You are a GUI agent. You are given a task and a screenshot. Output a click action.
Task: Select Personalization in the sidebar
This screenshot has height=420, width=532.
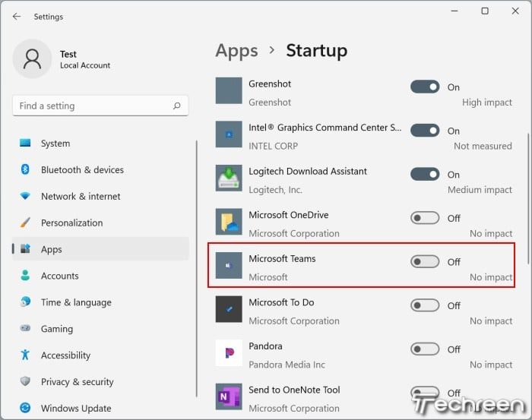(x=100, y=223)
